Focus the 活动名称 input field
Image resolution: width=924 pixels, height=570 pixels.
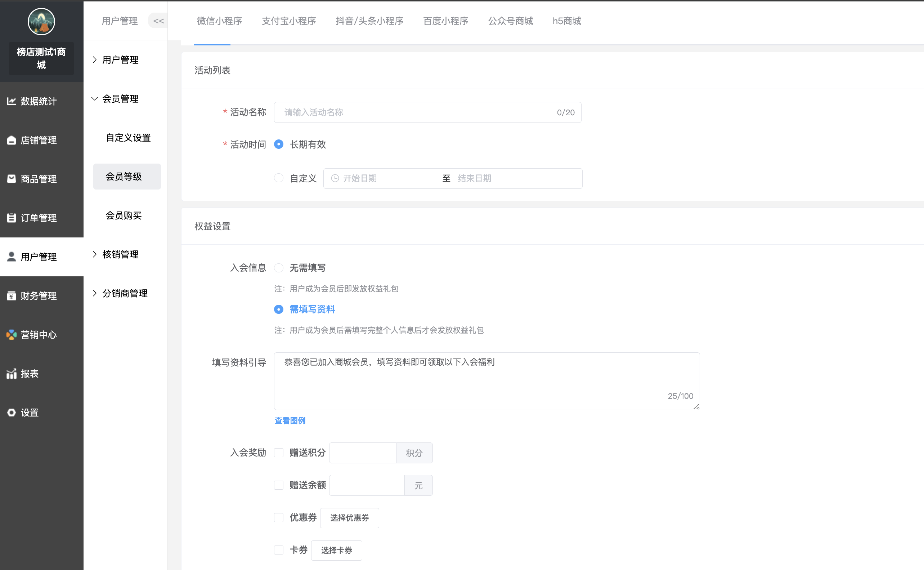[x=427, y=112]
